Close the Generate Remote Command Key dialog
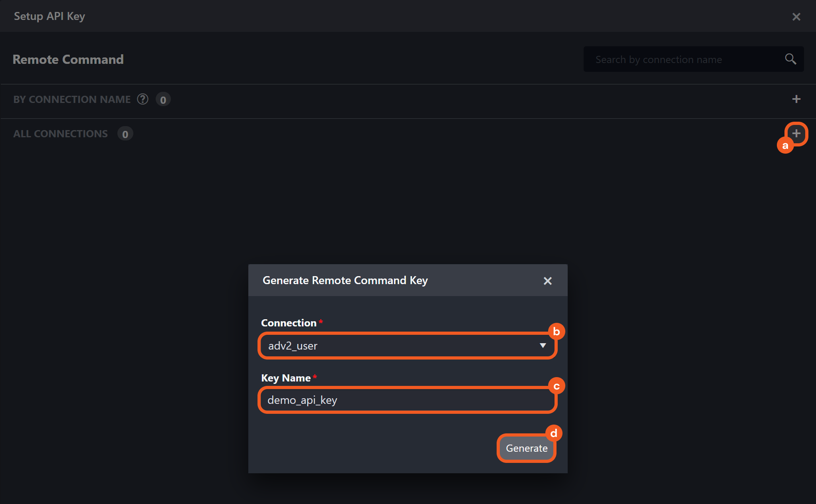Viewport: 816px width, 504px height. pos(547,281)
